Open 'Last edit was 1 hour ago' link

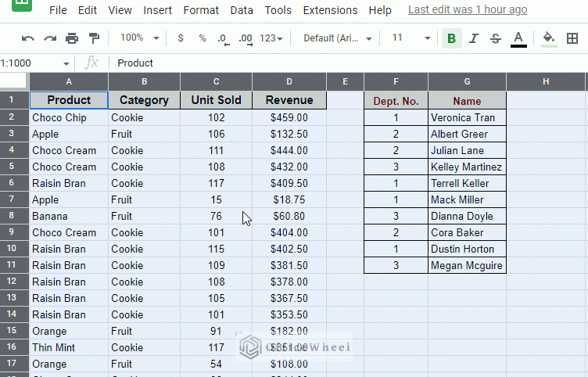pos(468,9)
